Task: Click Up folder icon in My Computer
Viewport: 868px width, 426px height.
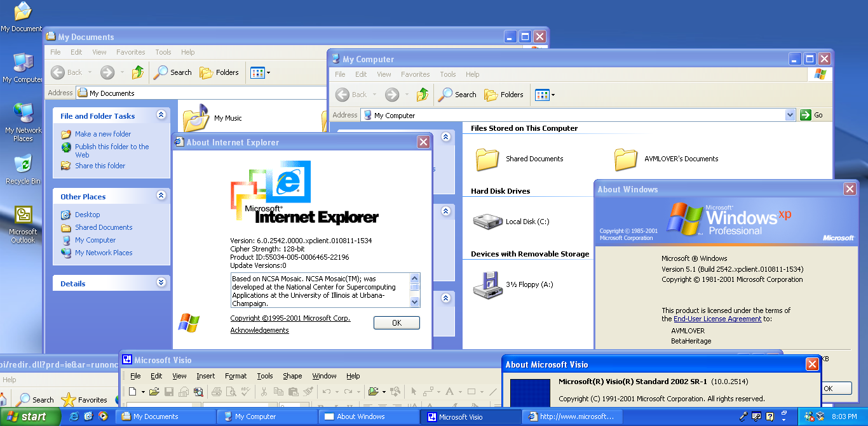Action: [423, 95]
